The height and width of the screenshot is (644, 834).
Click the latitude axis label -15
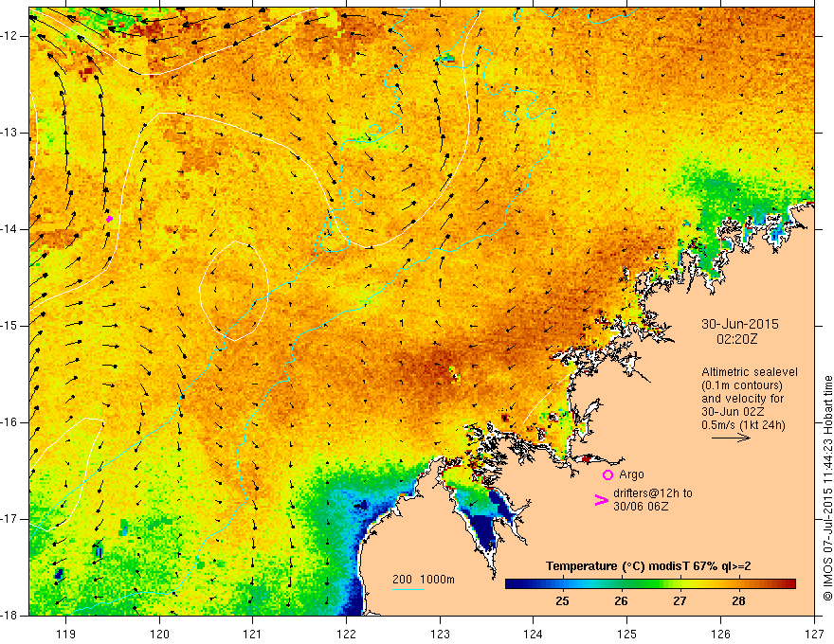click(x=9, y=326)
